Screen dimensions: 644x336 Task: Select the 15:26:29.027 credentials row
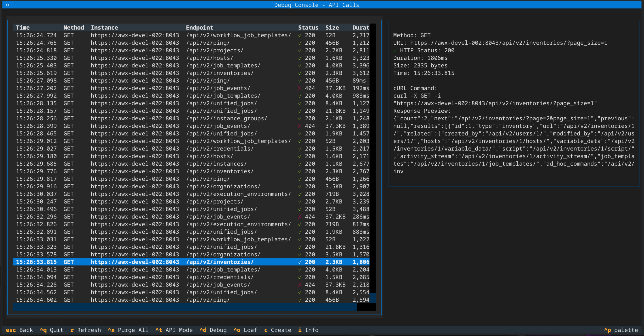[191, 149]
